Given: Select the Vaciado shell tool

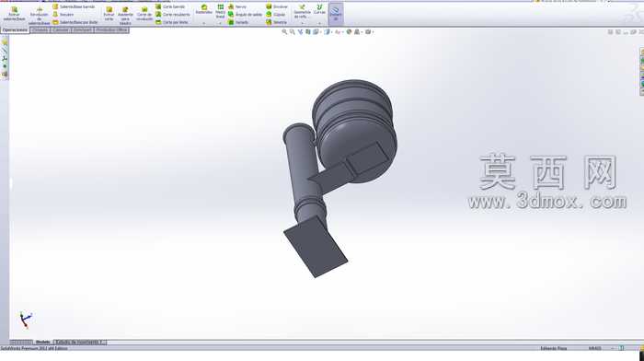Looking at the screenshot, I should click(238, 22).
